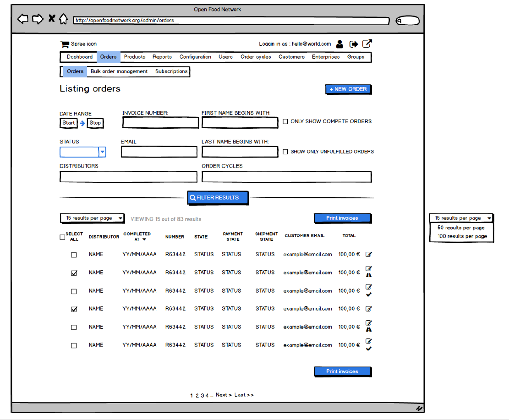509x420 pixels.
Task: Click the FILTER RESULTS button
Action: [218, 198]
